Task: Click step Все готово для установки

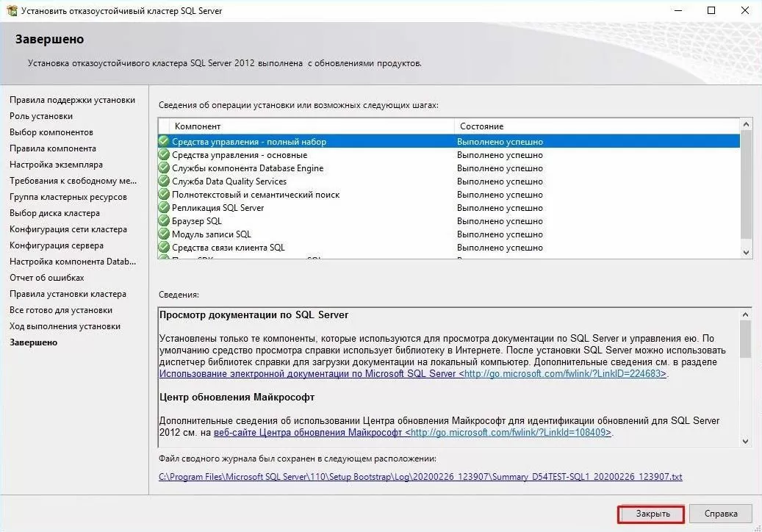Action: [x=61, y=309]
